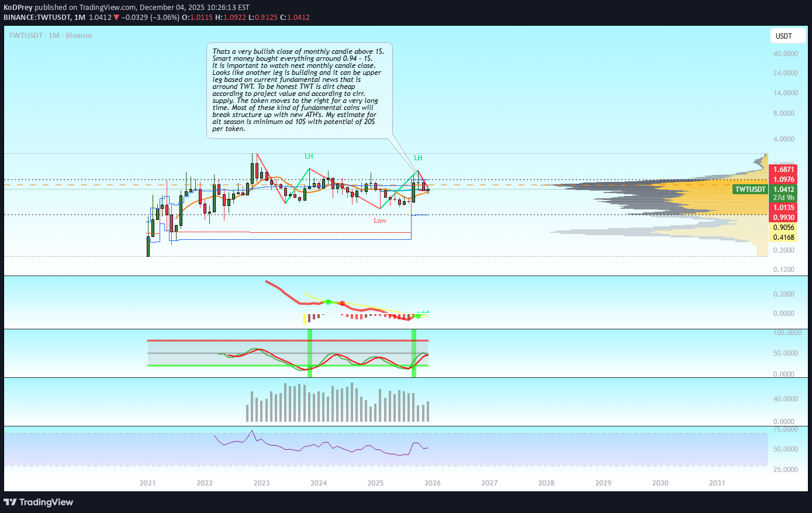Screen dimensions: 812x513
Task: Click the 1.0976 red price label
Action: pos(783,180)
